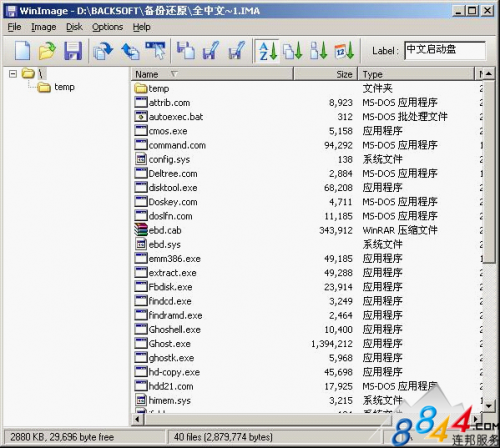This screenshot has height=448, width=500.
Task: Select ebd.cab WinRAR archive icon
Action: tap(141, 230)
